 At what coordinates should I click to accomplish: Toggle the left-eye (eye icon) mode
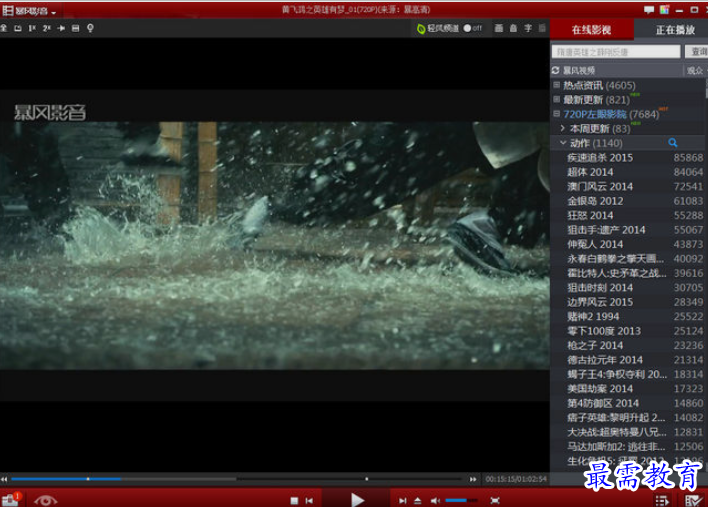coord(45,500)
